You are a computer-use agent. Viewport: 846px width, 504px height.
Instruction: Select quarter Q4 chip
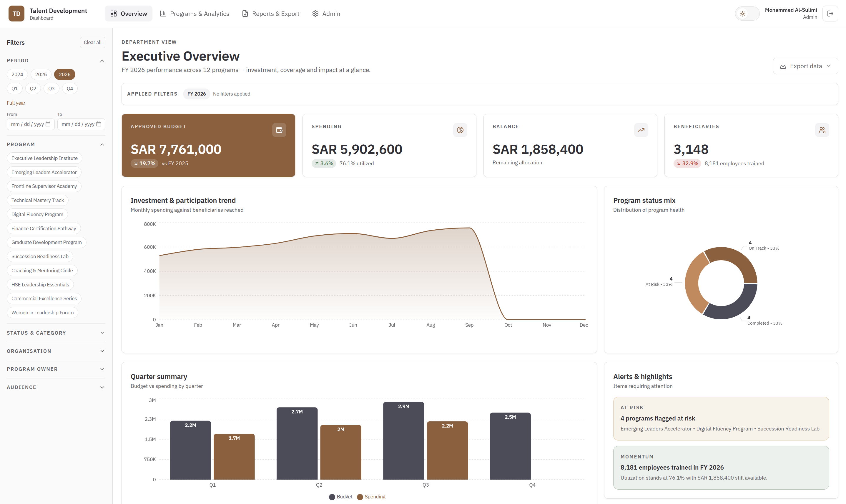pos(70,89)
